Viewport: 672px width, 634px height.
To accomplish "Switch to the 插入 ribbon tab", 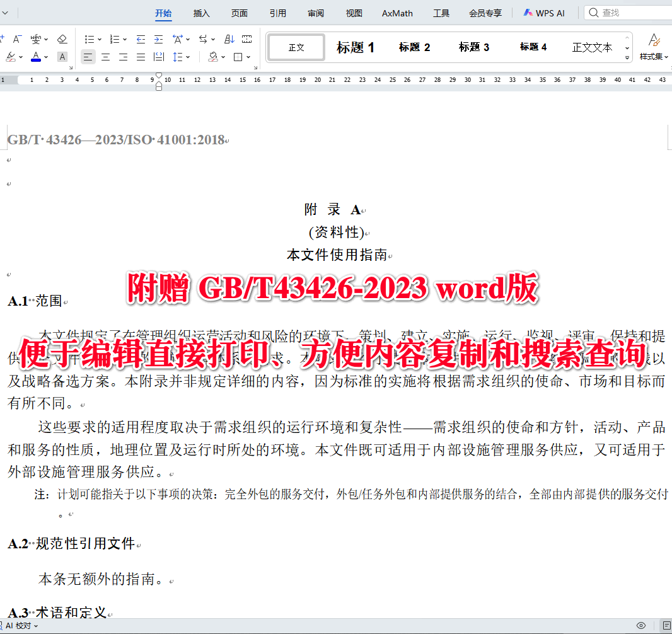I will (x=201, y=13).
